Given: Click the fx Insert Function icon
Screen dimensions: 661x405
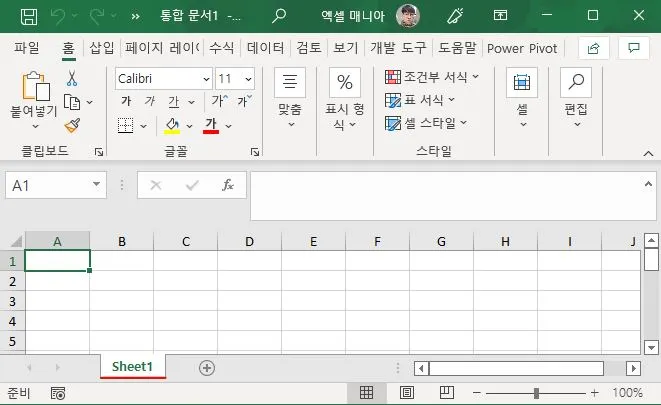Looking at the screenshot, I should pos(228,185).
